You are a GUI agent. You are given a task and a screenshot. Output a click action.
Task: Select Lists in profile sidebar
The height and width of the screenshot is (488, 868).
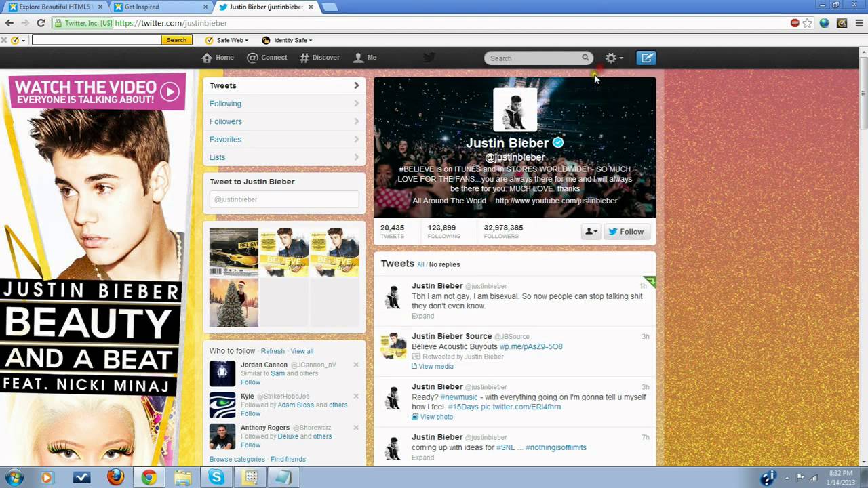(284, 157)
